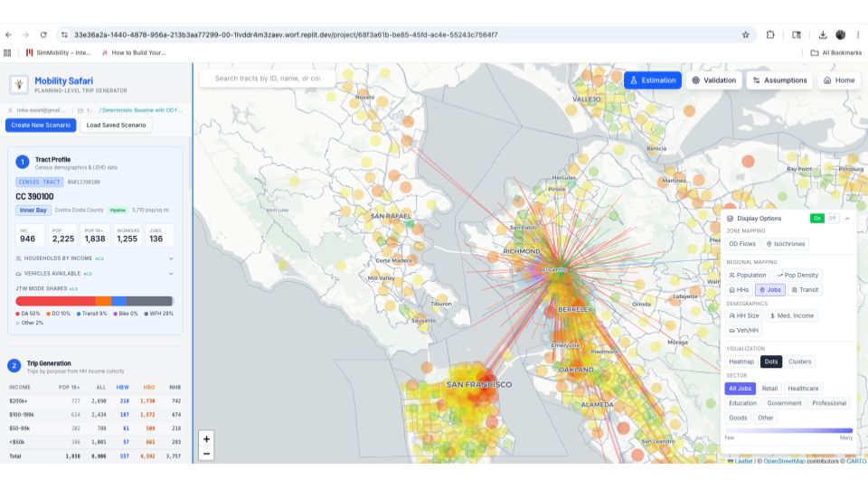Viewport: 868px width, 488px height.
Task: Zoom in the map with plus button
Action: click(207, 438)
